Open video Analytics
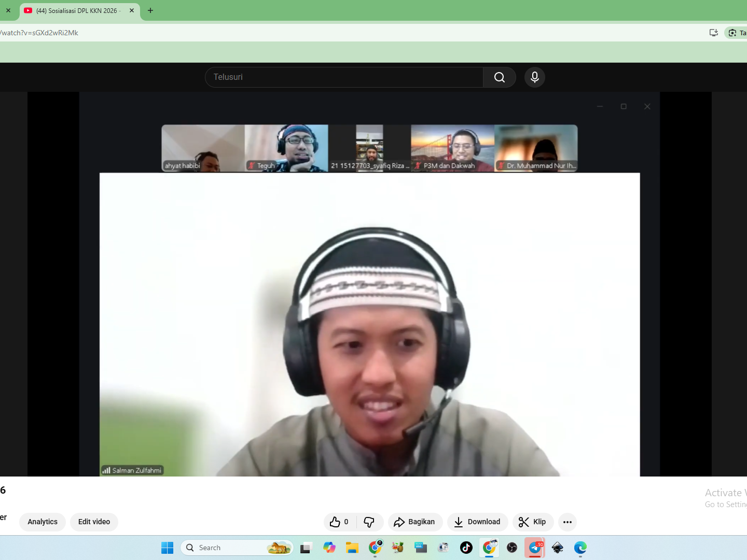Image resolution: width=747 pixels, height=560 pixels. pos(43,522)
